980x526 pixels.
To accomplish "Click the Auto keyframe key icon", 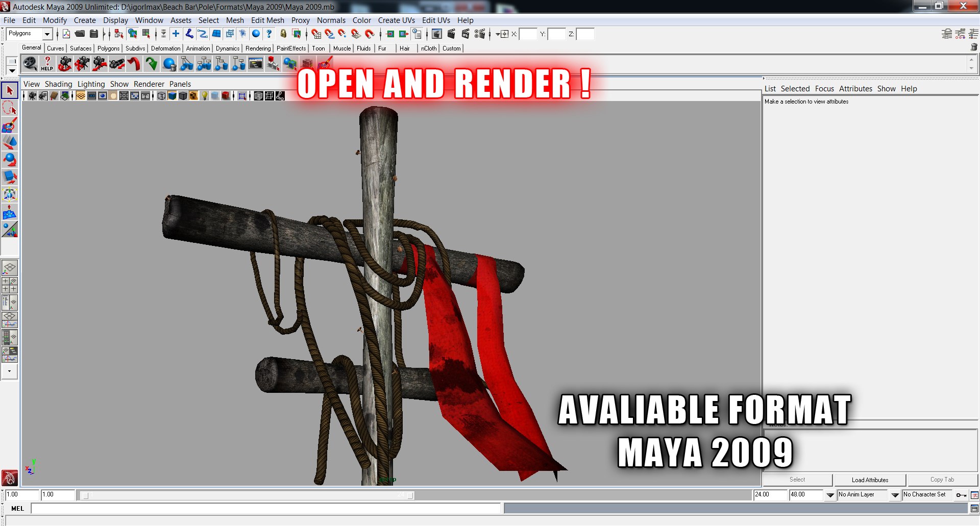I will coord(961,495).
